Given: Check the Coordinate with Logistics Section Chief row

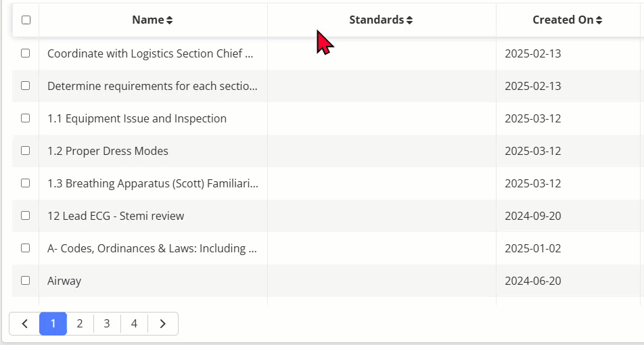Looking at the screenshot, I should click(26, 53).
